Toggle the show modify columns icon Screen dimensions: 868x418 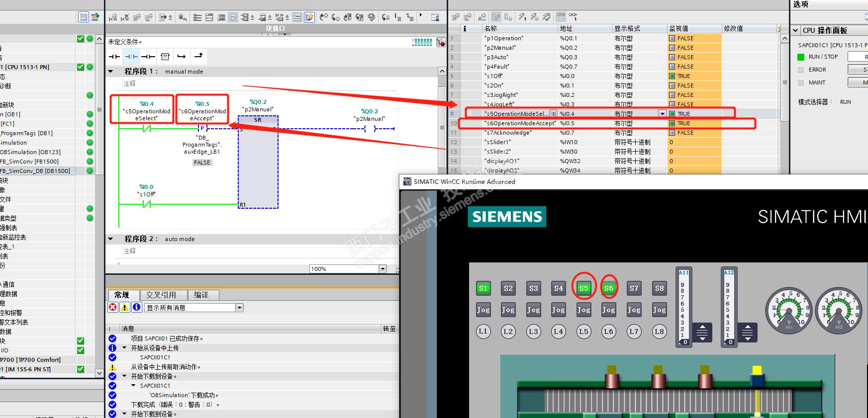[496, 17]
